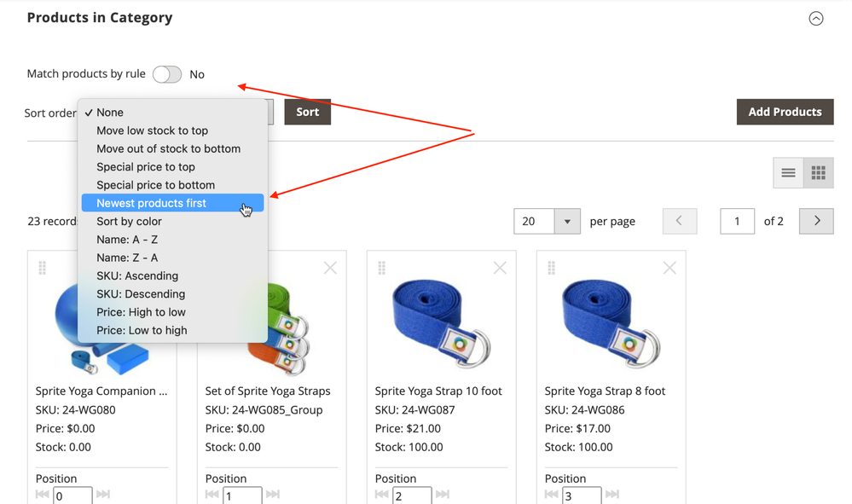Viewport: 852px width, 504px height.
Task: Click drag handle on Yoga Strap 8 foot
Action: (552, 269)
